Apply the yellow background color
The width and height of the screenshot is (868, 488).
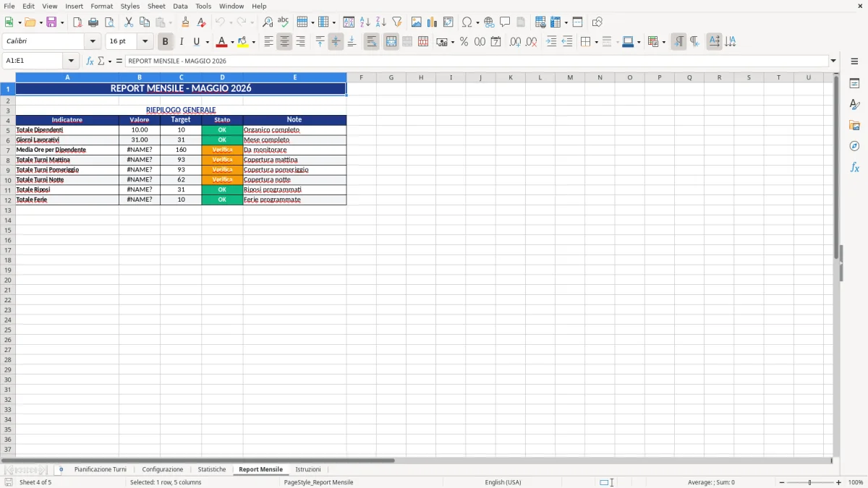pyautogui.click(x=242, y=42)
